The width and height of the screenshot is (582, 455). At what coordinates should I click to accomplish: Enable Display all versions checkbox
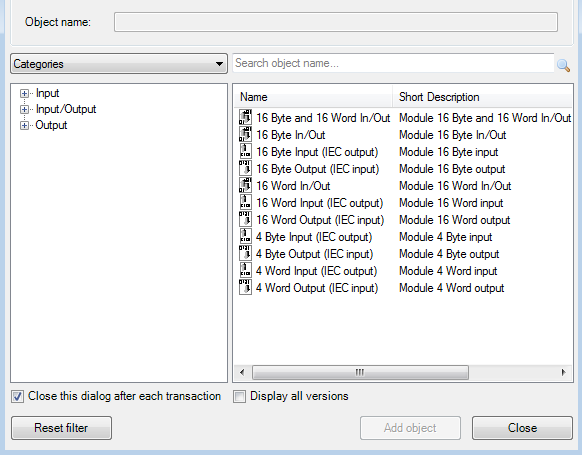(239, 396)
